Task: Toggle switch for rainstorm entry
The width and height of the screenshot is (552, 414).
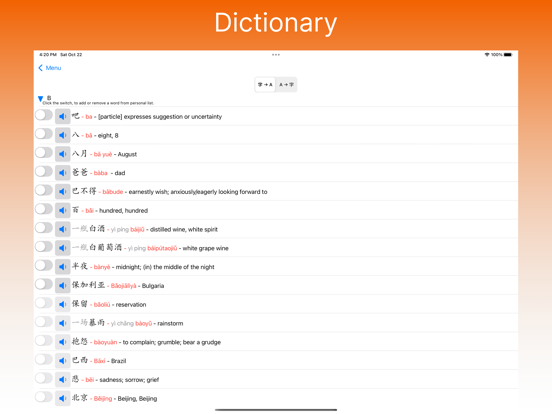Action: coord(44,322)
